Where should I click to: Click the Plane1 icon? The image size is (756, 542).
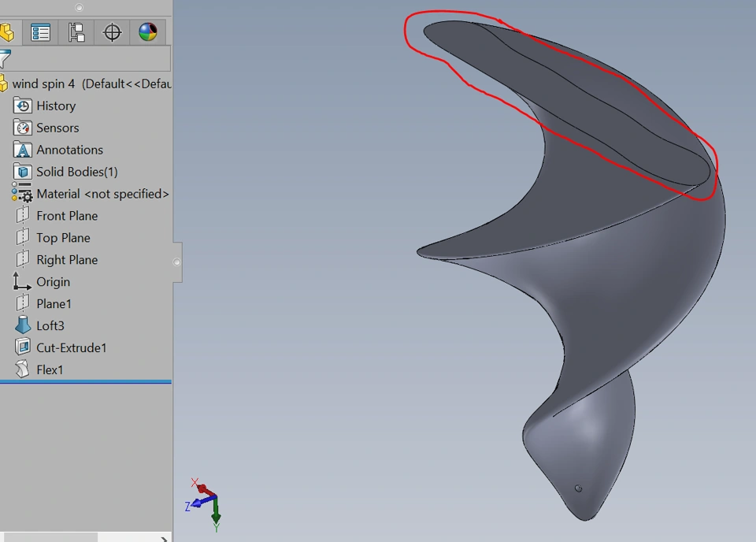pyautogui.click(x=23, y=303)
